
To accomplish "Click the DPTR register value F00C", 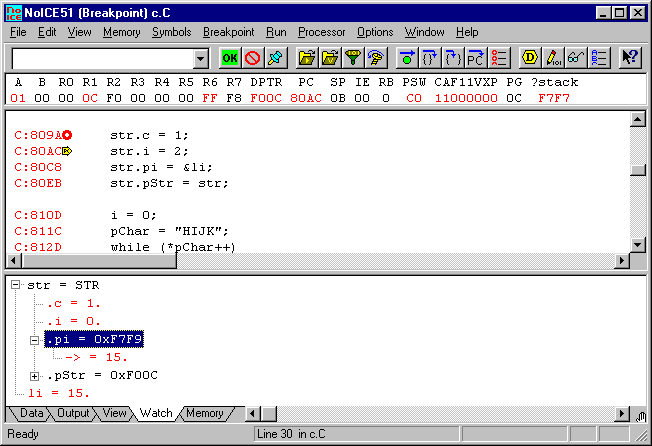I will (266, 98).
